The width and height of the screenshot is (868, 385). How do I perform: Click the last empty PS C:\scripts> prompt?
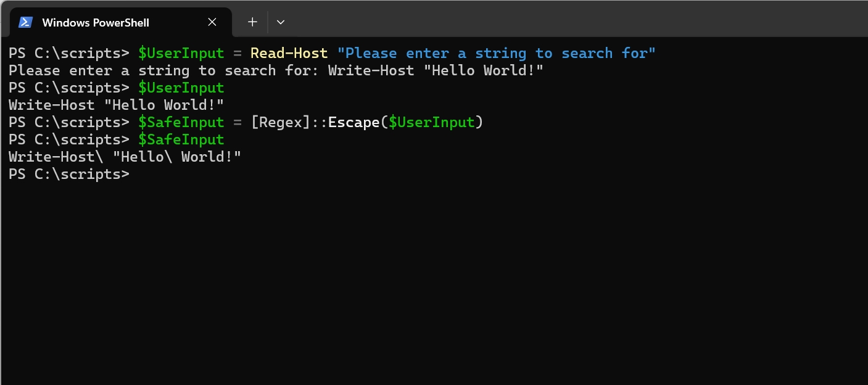click(x=69, y=174)
